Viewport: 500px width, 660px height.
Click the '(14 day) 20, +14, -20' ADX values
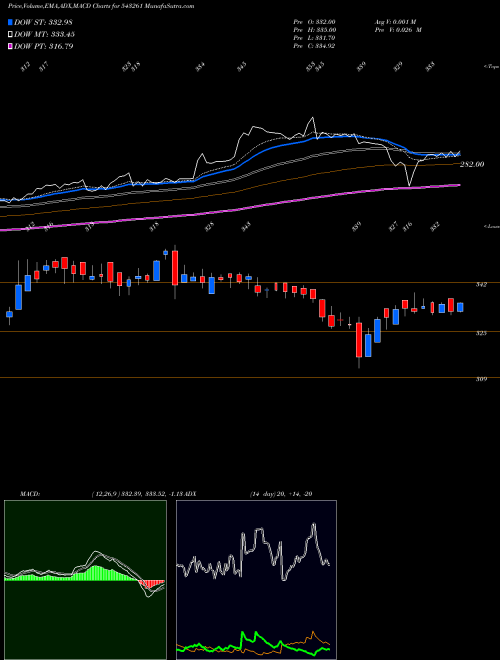point(280,494)
